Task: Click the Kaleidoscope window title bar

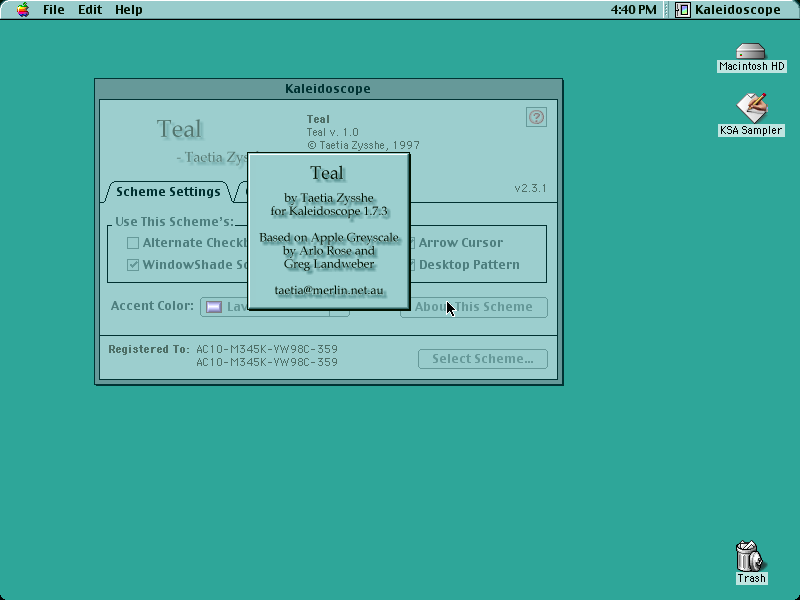Action: click(329, 89)
